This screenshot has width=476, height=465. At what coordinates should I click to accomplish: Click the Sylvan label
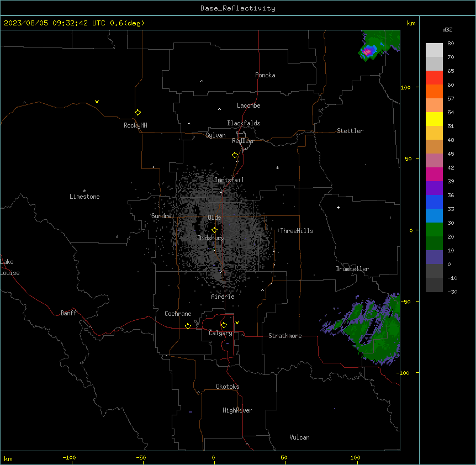[x=215, y=135]
